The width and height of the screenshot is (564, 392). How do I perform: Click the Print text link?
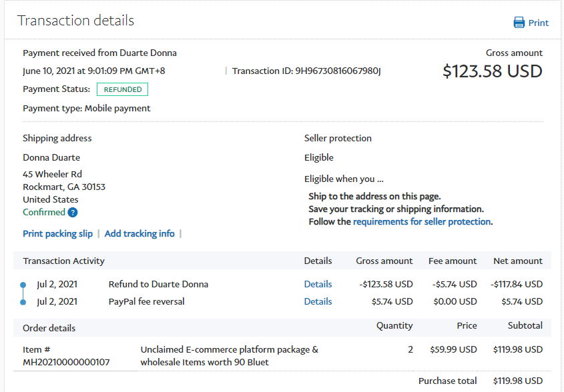click(538, 23)
